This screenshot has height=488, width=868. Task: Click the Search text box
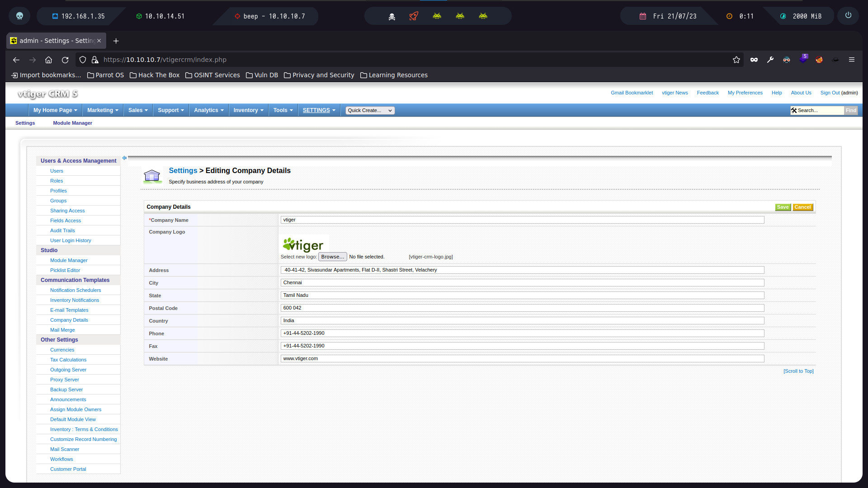point(820,110)
